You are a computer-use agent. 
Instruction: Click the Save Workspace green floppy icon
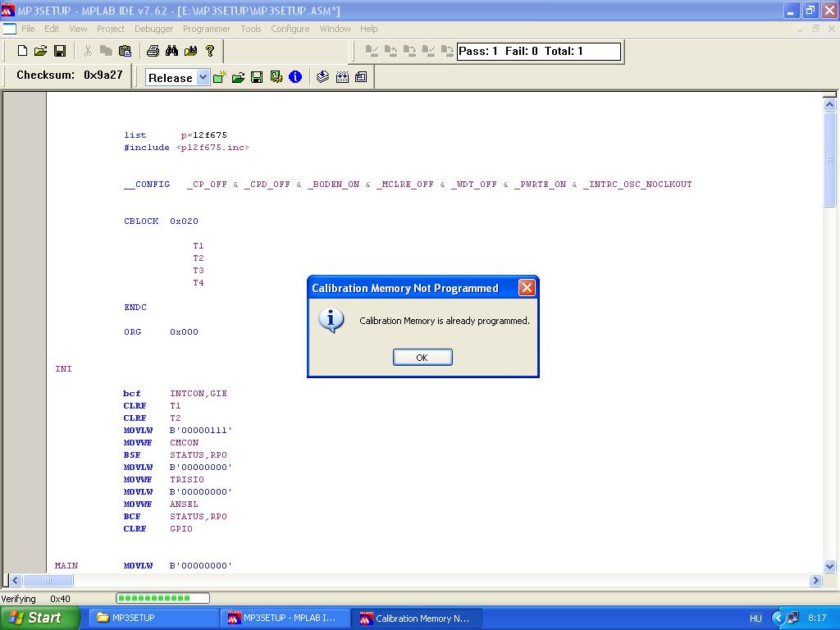(x=257, y=77)
